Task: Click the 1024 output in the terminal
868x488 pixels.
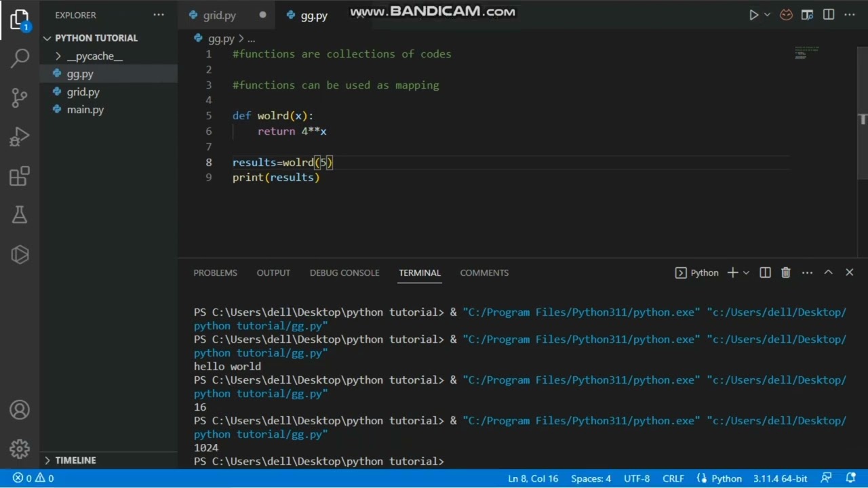Action: tap(206, 448)
